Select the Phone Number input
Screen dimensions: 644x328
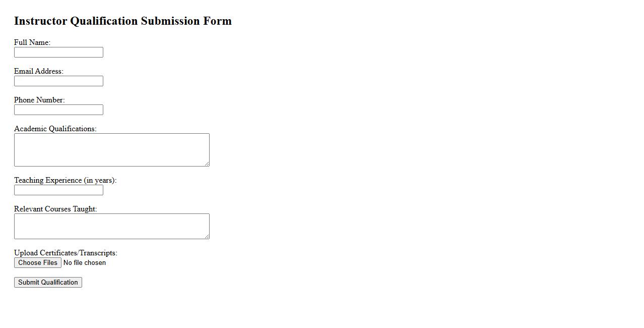[x=58, y=110]
